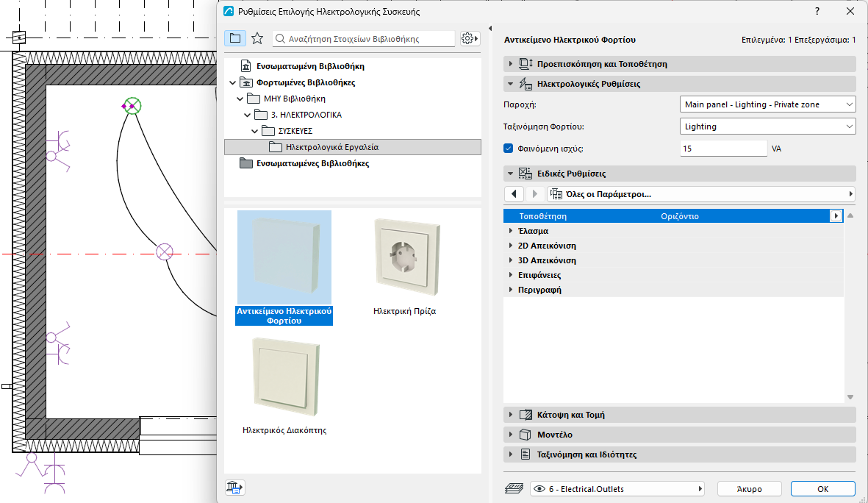The width and height of the screenshot is (868, 503).
Task: Click the Φαινόμενη ισχύς value field
Action: click(723, 149)
